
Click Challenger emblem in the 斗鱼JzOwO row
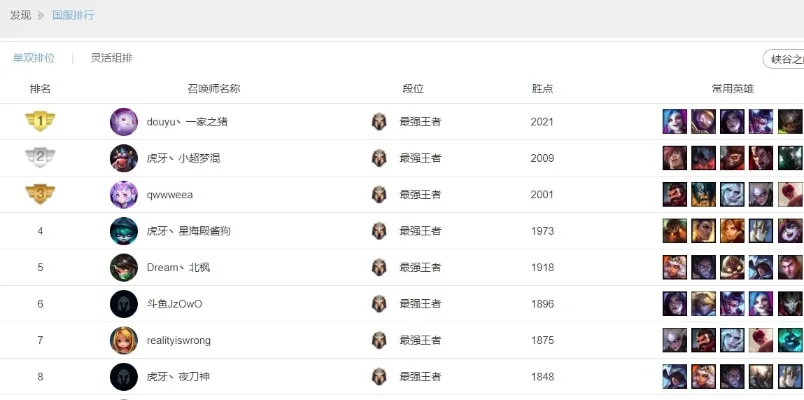[379, 304]
